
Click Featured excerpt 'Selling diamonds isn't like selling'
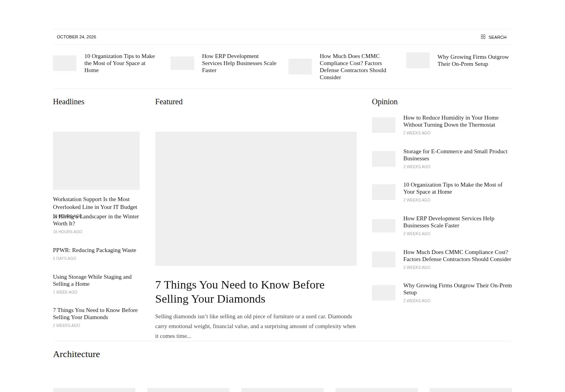pyautogui.click(x=255, y=326)
